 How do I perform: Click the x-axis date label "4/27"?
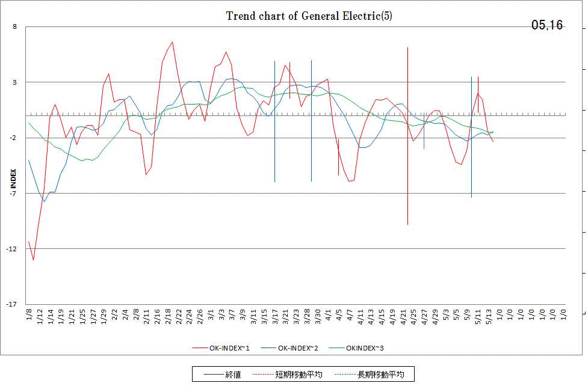pyautogui.click(x=424, y=317)
